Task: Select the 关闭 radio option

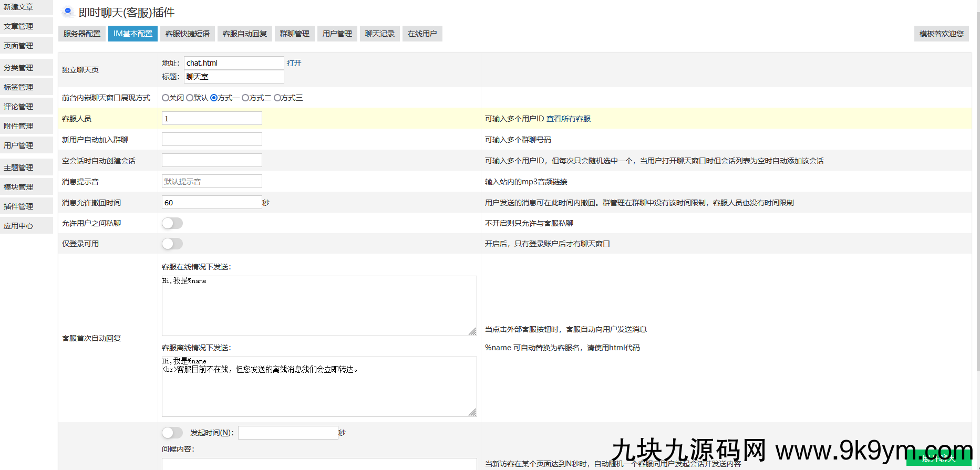Action: tap(166, 98)
